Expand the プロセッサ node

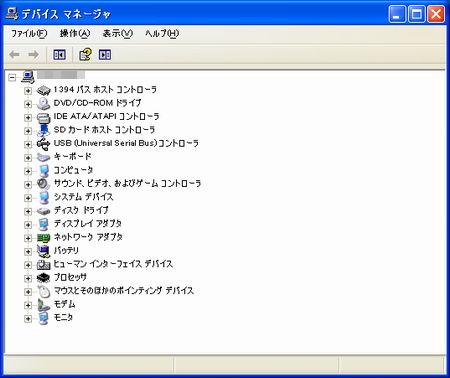(28, 278)
